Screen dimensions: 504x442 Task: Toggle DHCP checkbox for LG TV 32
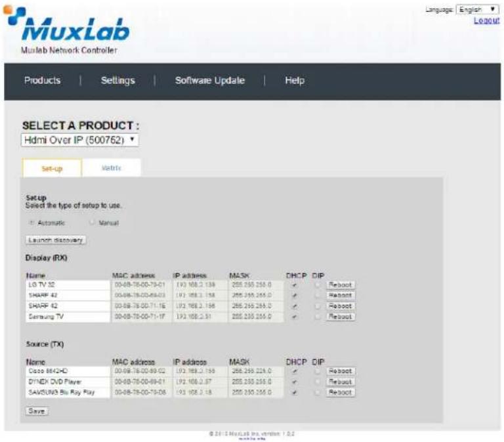point(295,285)
